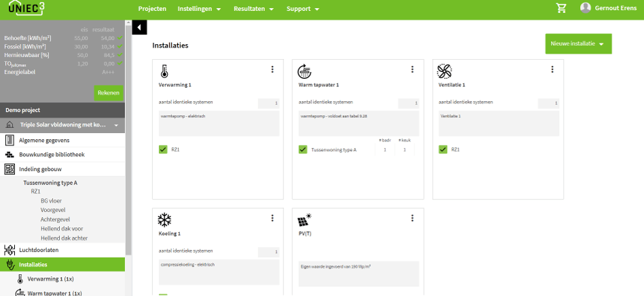The width and height of the screenshot is (644, 296).
Task: Open the shopping cart icon
Action: (561, 9)
